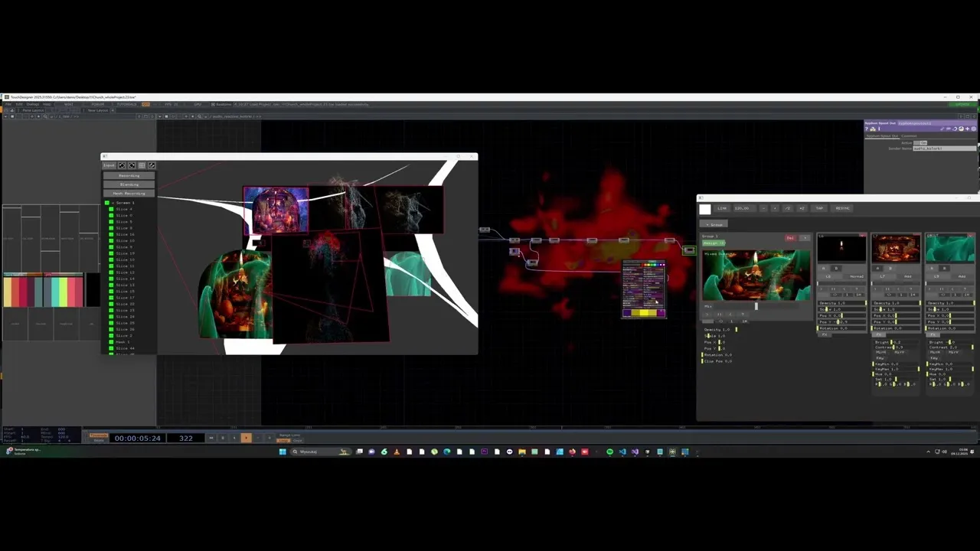The image size is (980, 551).
Task: Open the Add blend mode dropdown on L9
Action: tap(962, 276)
